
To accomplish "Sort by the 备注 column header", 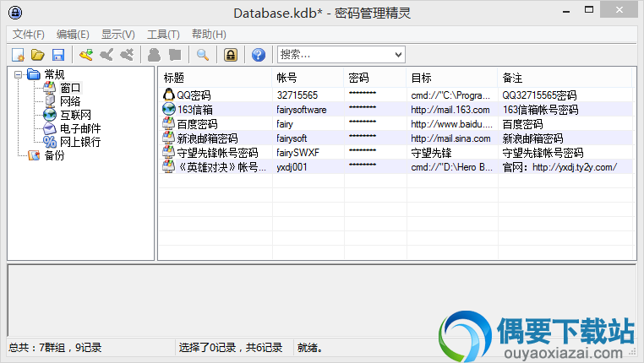I will (x=565, y=78).
